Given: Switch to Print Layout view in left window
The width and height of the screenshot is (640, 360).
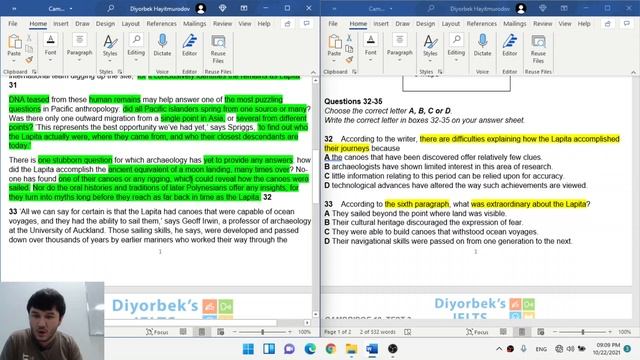Looking at the screenshot, I should pos(202,332).
